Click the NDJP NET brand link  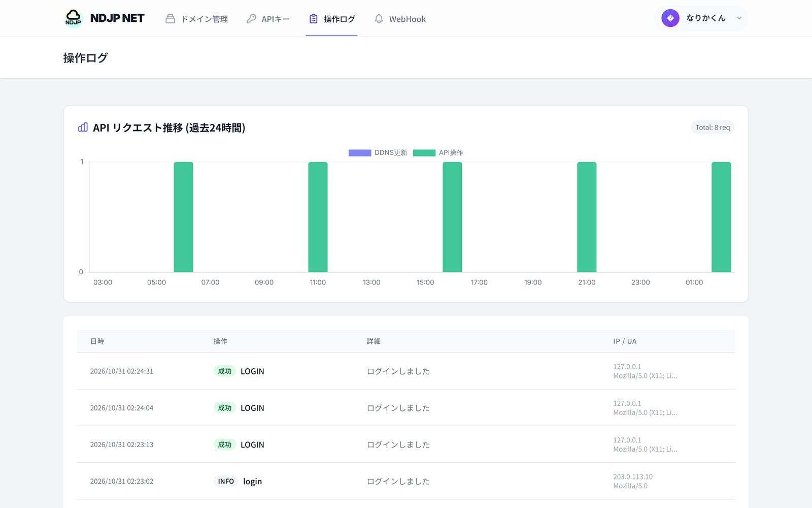click(x=117, y=18)
